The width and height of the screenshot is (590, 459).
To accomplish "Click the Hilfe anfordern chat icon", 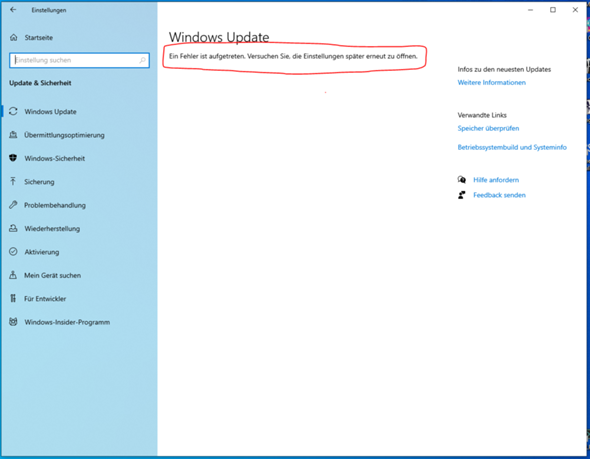I will tap(462, 179).
